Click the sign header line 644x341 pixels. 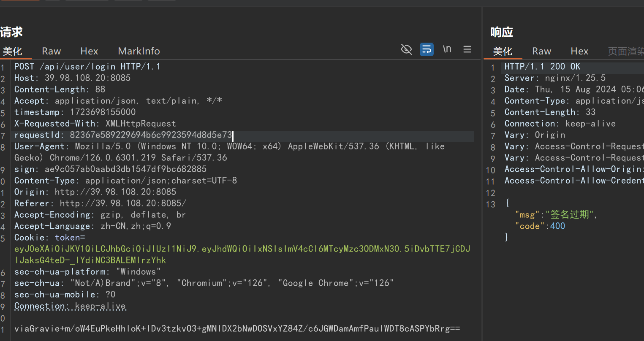click(110, 169)
